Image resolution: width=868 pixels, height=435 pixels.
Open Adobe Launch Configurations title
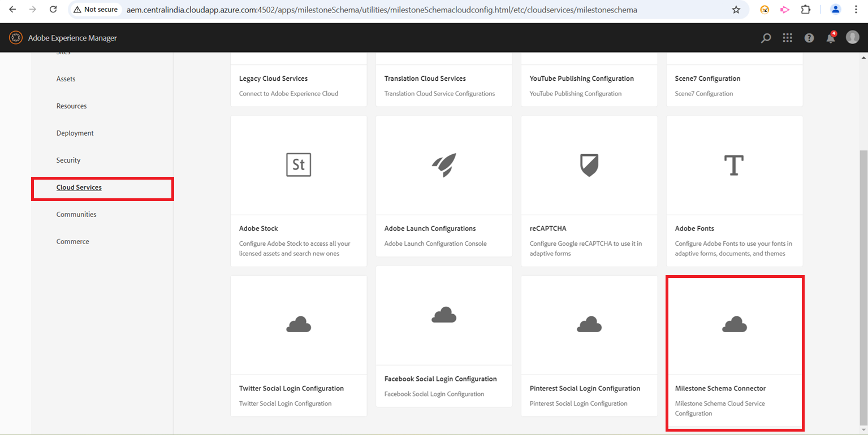430,229
